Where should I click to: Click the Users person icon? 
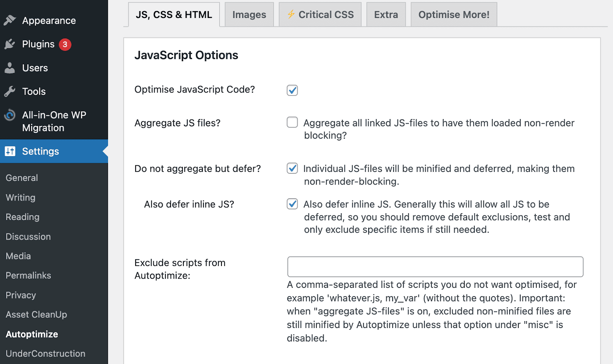pyautogui.click(x=10, y=68)
